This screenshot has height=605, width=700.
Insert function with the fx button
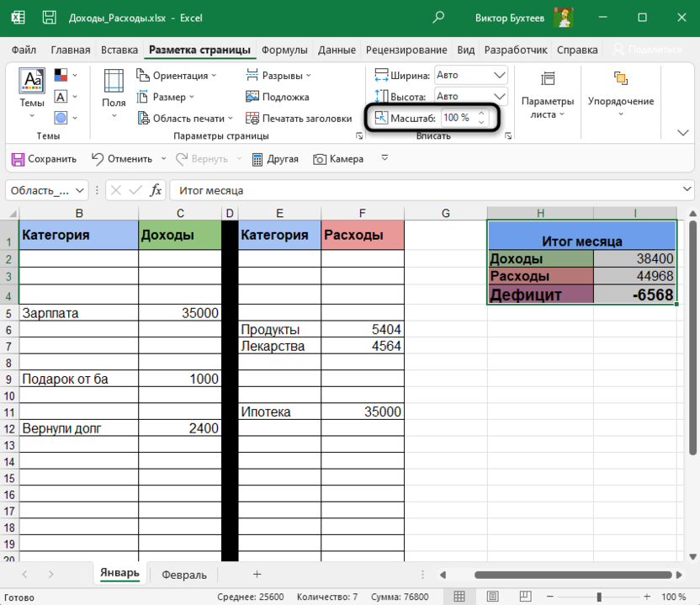click(x=155, y=191)
